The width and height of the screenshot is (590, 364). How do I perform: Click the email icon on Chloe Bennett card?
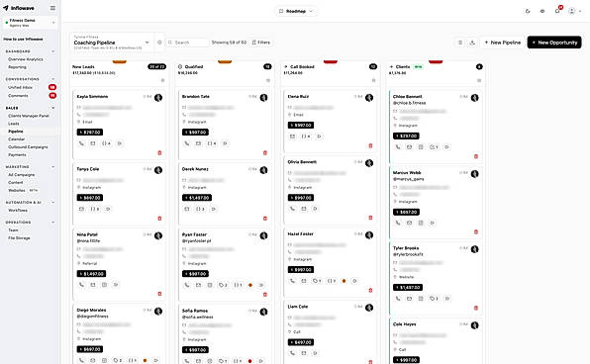point(410,147)
